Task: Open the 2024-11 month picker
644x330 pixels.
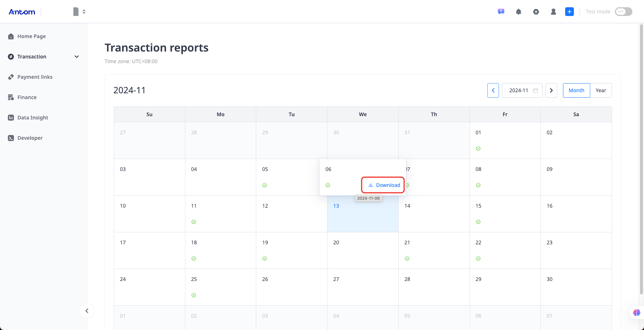Action: click(x=522, y=90)
